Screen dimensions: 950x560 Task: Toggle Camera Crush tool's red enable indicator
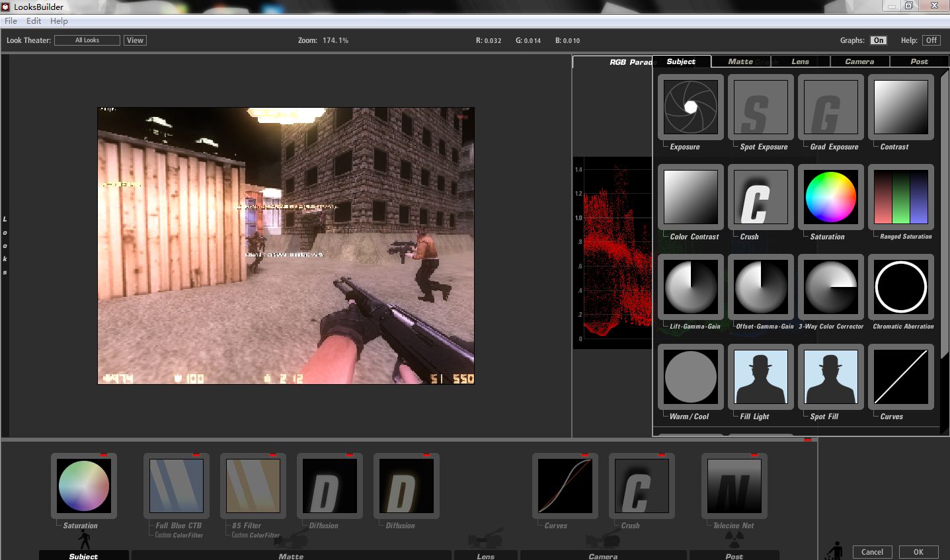[x=662, y=455]
